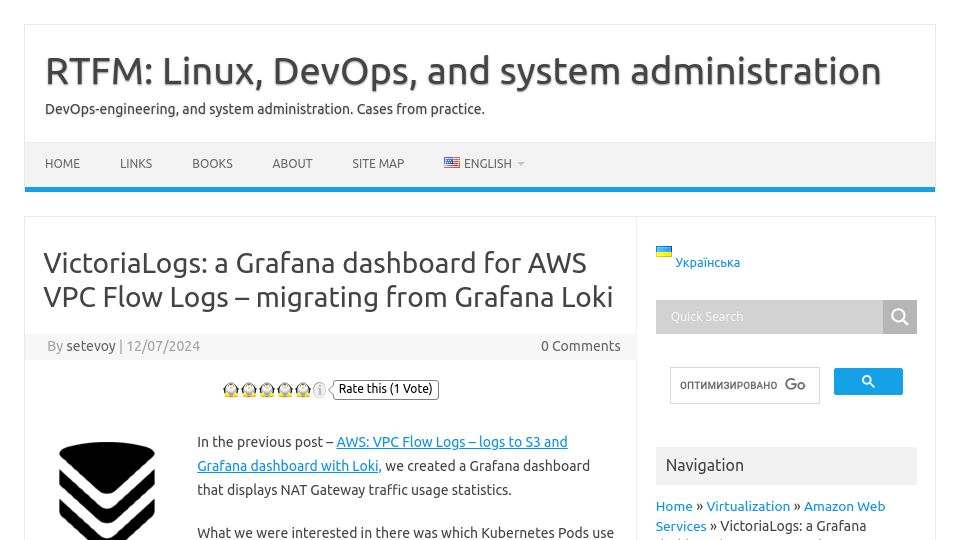Click the rating info icon
The height and width of the screenshot is (540, 960).
tap(319, 389)
